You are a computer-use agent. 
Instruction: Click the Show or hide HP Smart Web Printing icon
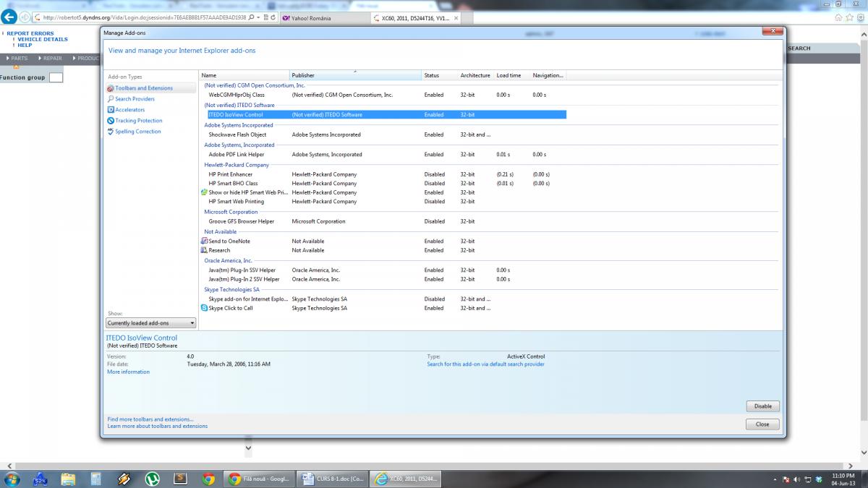[x=204, y=192]
